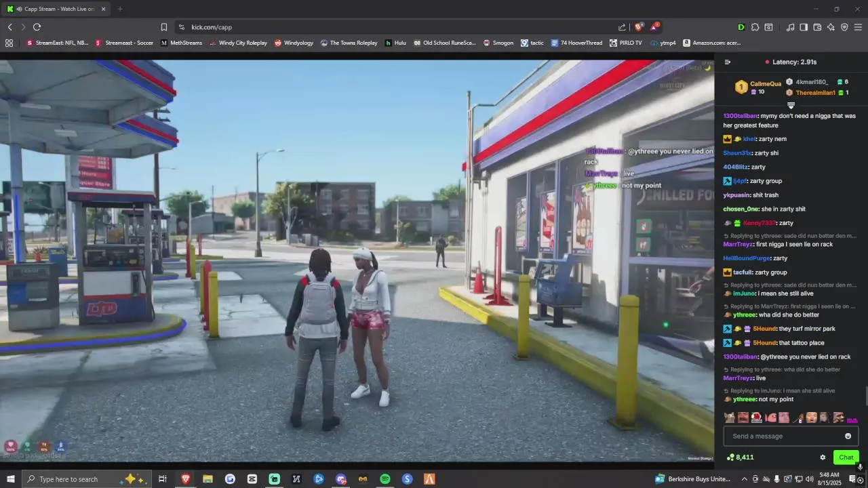This screenshot has width=868, height=488.
Task: Close the Capp Stream tab
Action: [x=103, y=9]
